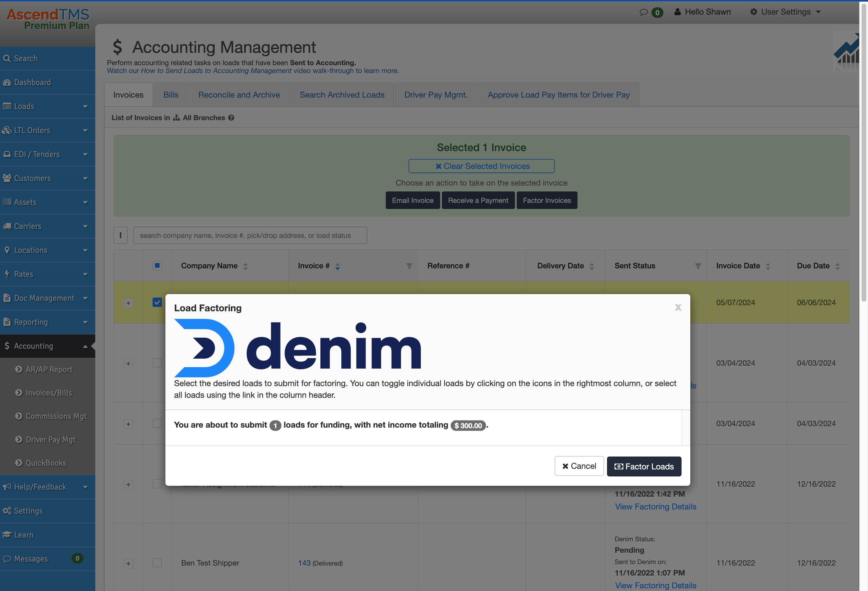The height and width of the screenshot is (591, 868).
Task: Click the Help/Feedback megaphone icon
Action: pyautogui.click(x=7, y=486)
